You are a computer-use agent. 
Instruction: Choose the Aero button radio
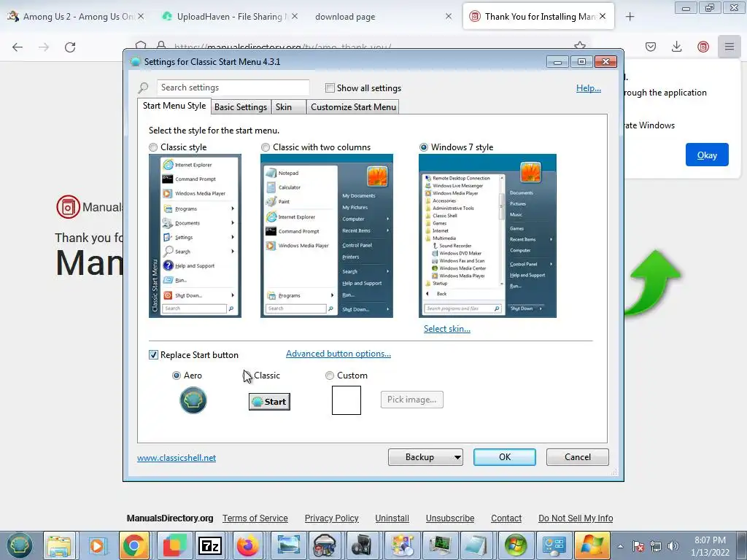point(177,376)
